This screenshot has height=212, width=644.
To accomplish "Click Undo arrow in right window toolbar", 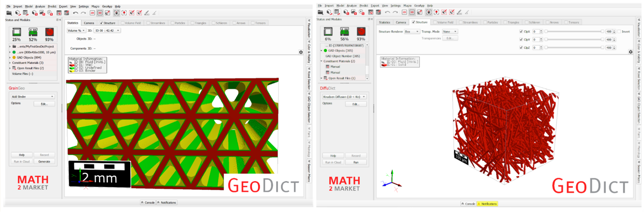I will pos(387,12).
